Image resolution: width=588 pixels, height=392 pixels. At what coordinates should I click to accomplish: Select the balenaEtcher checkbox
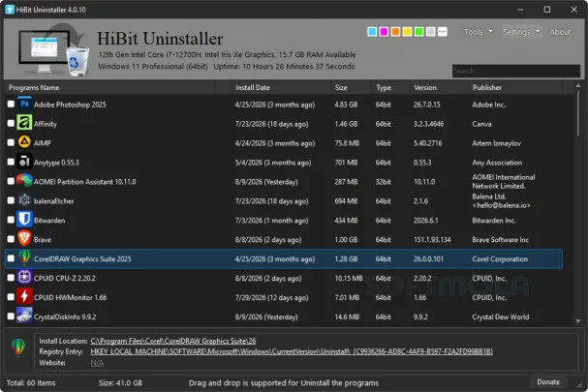coord(11,200)
